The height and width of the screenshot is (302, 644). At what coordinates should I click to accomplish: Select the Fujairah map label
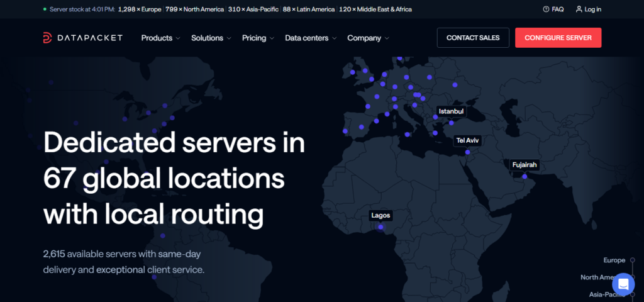525,165
